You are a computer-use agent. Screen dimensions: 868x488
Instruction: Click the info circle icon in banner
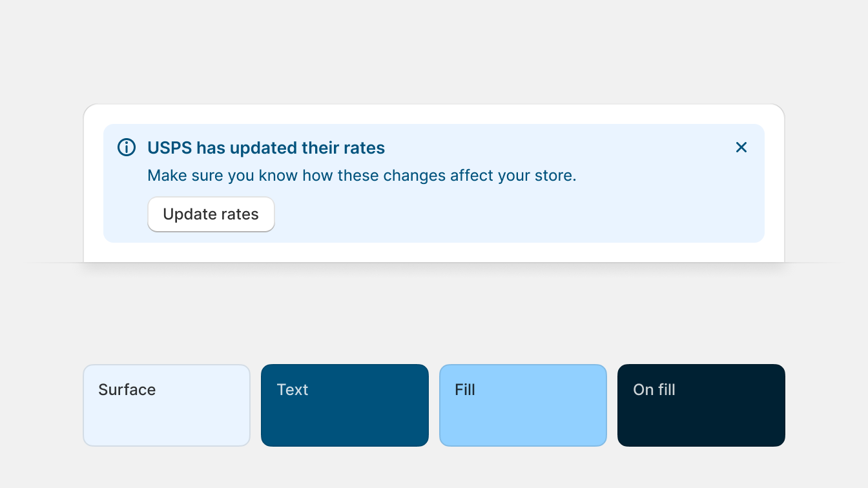click(127, 147)
